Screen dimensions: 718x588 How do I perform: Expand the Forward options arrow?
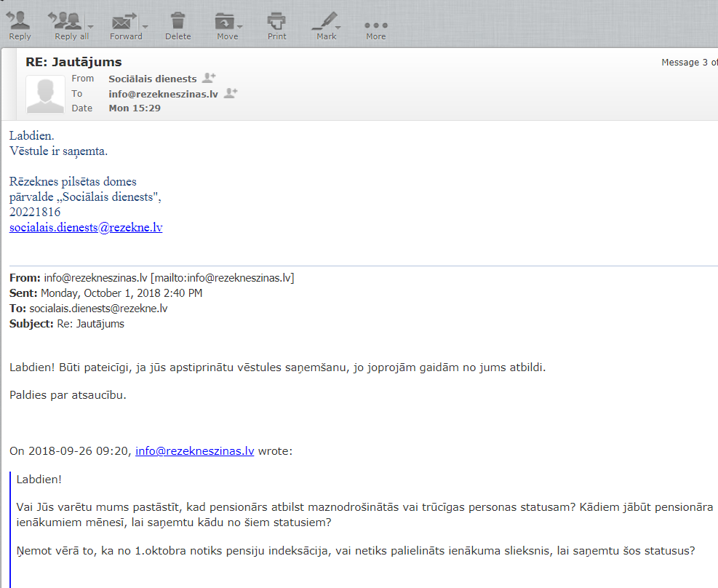pos(145,26)
